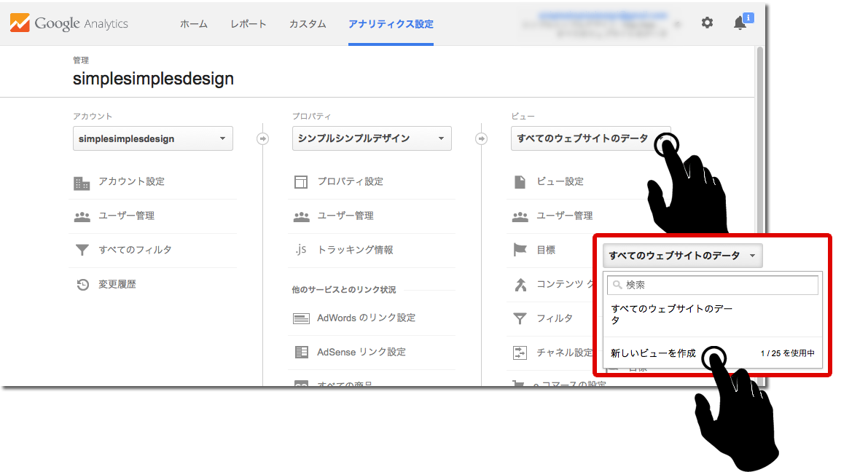
Task: Click 新しいビューを作成 link
Action: (x=653, y=353)
